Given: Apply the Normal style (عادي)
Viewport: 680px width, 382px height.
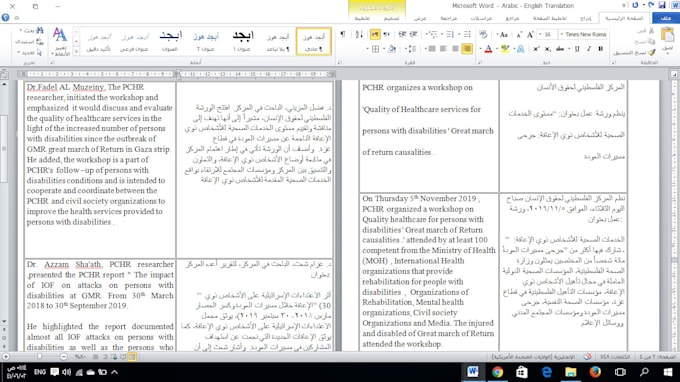Looking at the screenshot, I should pyautogui.click(x=314, y=41).
